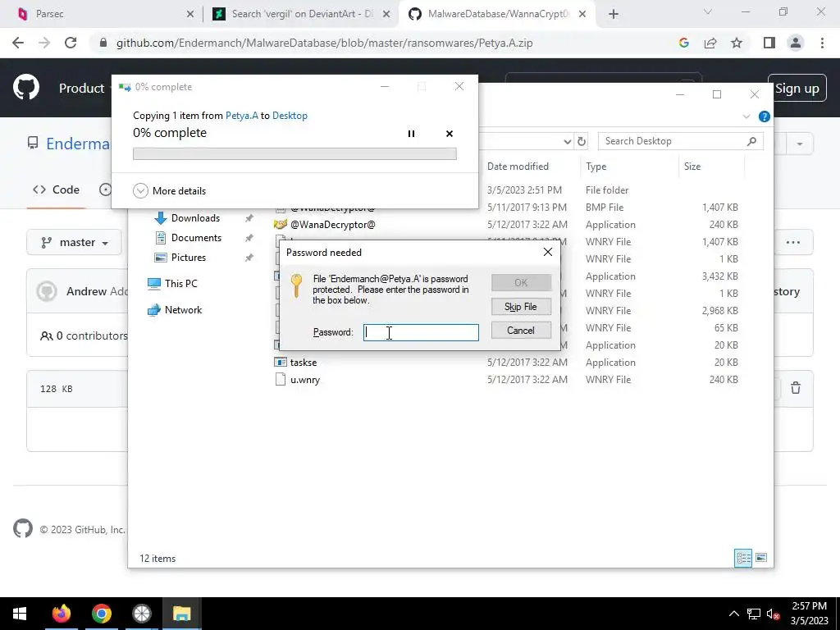Select the u.wnry file
The height and width of the screenshot is (630, 840).
click(x=305, y=379)
